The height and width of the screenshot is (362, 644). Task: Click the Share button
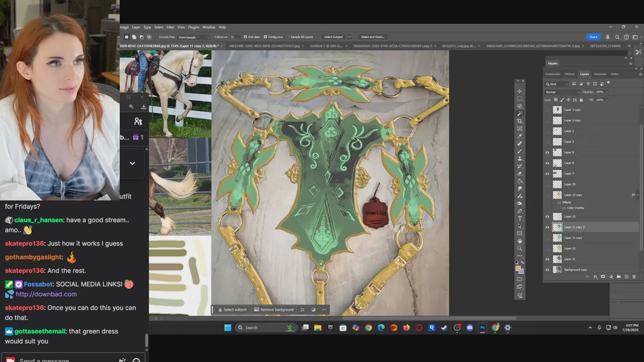[x=593, y=37]
